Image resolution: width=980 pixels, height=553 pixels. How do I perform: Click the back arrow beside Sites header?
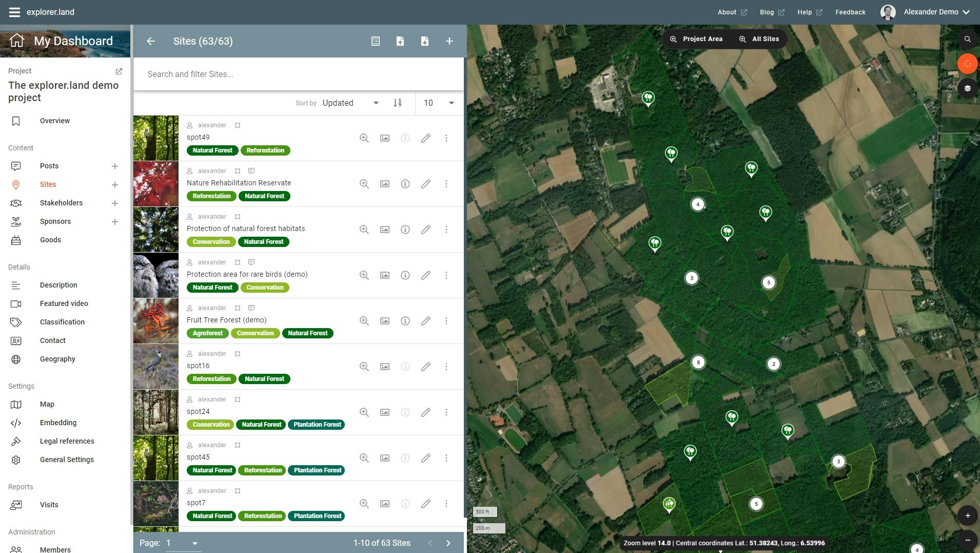pos(150,41)
